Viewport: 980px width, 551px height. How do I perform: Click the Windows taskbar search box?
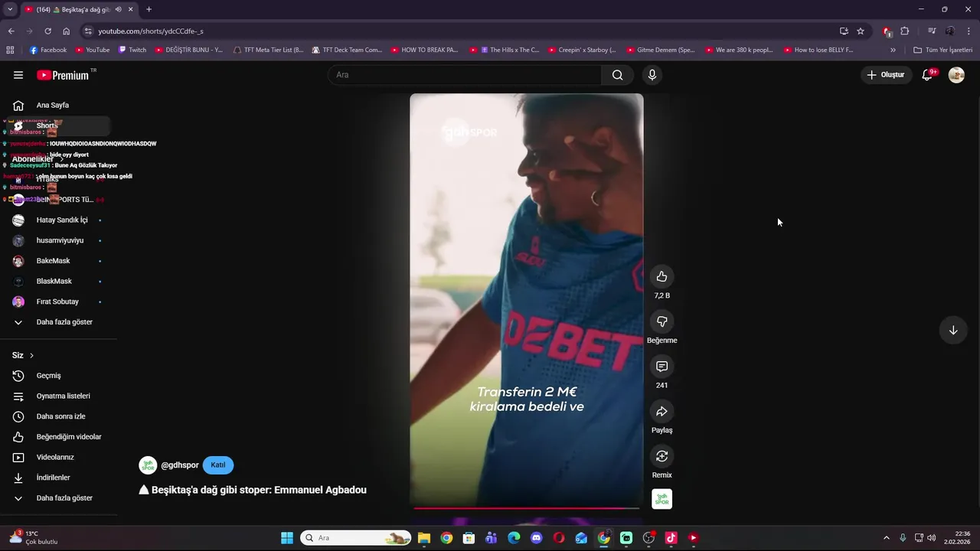[x=356, y=538]
